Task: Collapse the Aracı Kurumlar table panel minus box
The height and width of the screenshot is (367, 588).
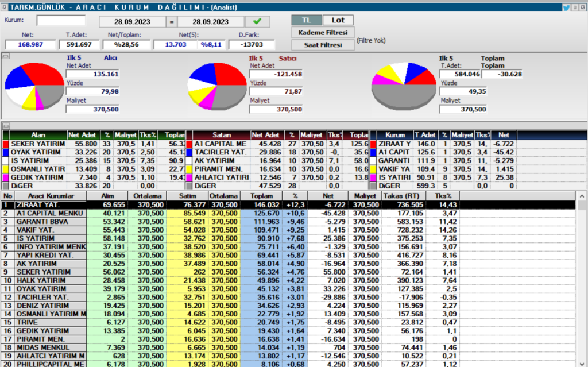Action: pos(6,191)
